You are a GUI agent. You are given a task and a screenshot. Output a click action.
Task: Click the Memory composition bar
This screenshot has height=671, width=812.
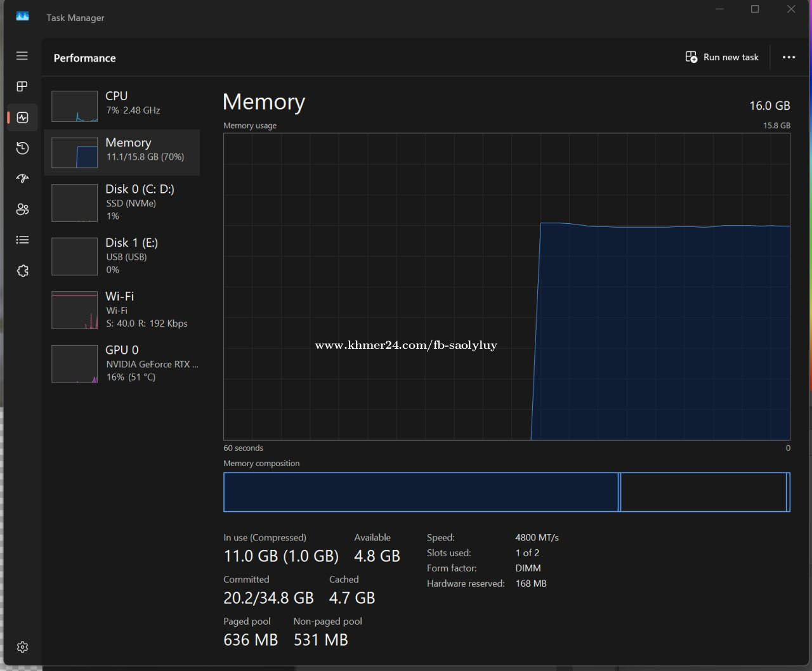[507, 492]
